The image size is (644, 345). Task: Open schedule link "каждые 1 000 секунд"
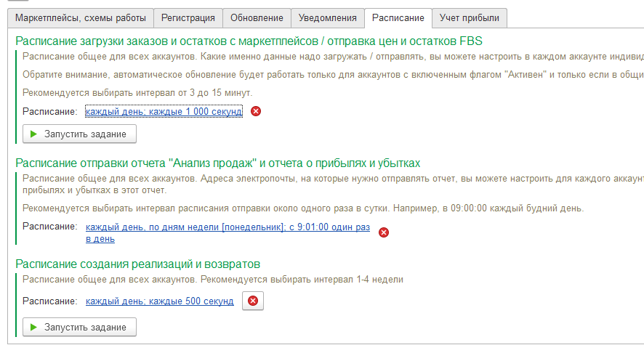point(164,112)
